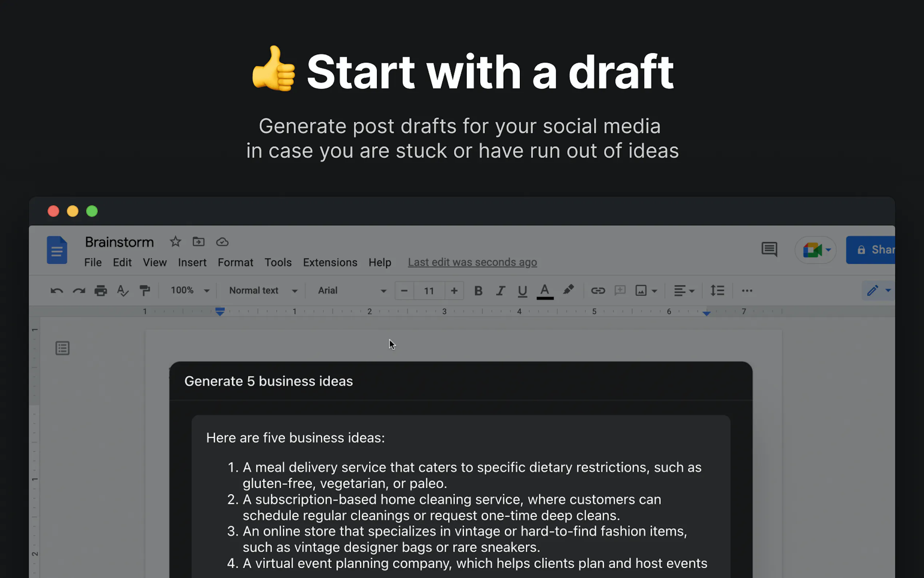
Task: Toggle italic formatting
Action: [x=501, y=291]
